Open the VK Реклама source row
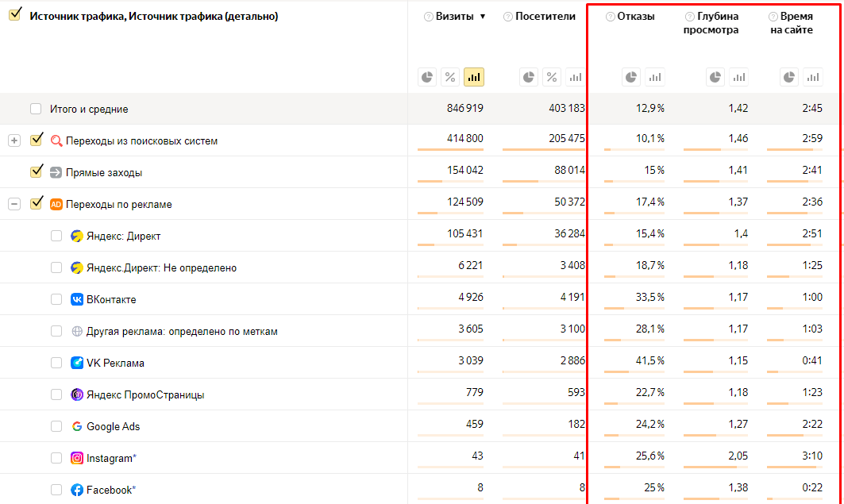The height and width of the screenshot is (504, 844). (x=115, y=363)
